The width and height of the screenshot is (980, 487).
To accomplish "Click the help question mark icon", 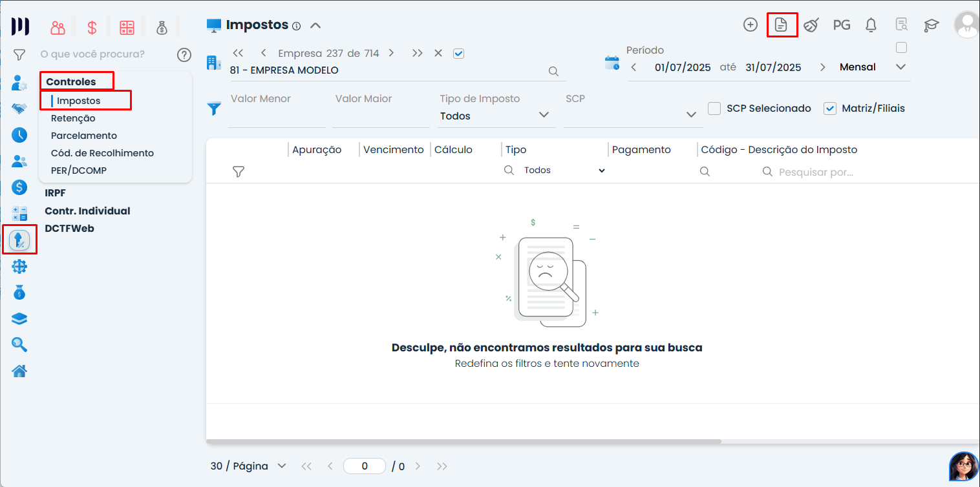I will click(184, 55).
